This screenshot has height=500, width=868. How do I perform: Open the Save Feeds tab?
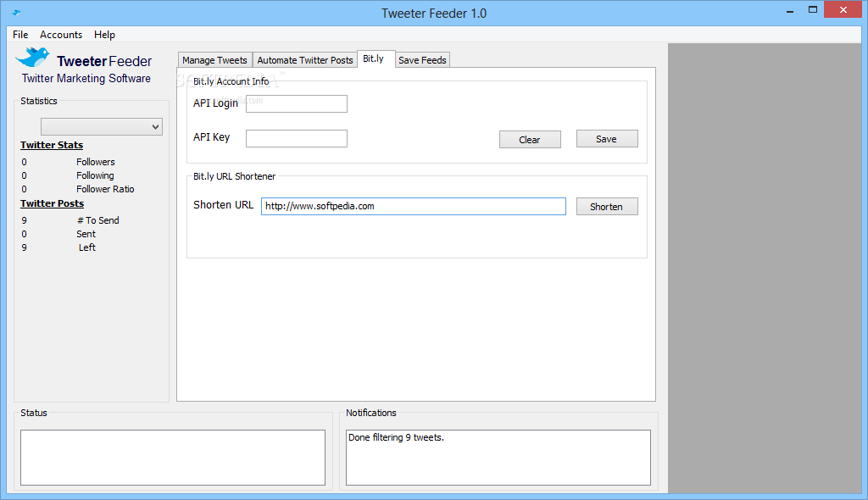click(422, 60)
